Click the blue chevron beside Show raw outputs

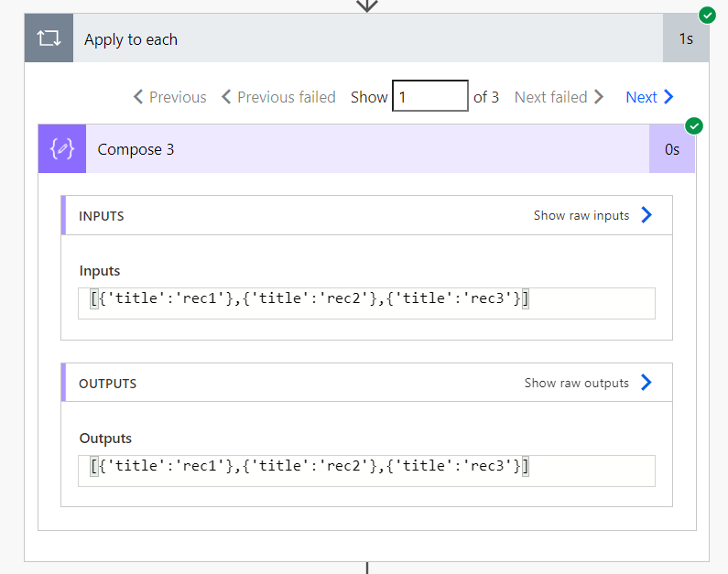pos(647,383)
